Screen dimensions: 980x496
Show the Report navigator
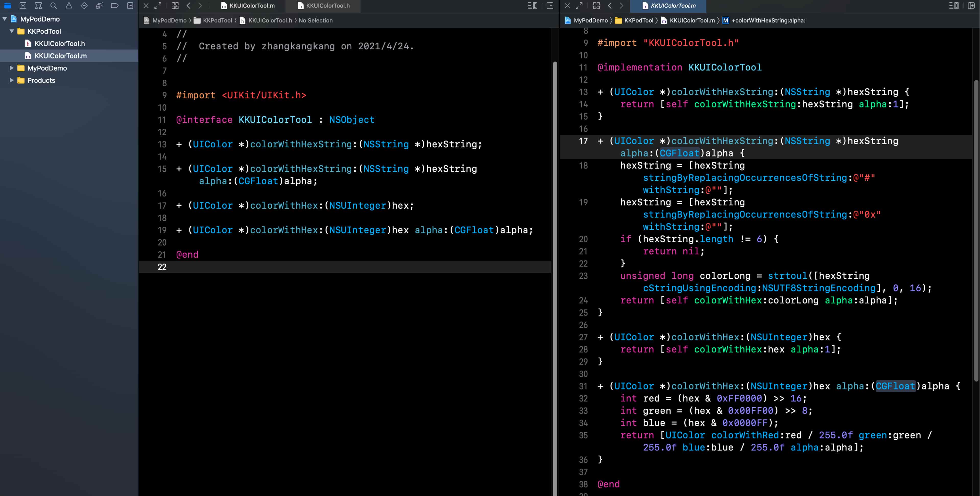130,6
